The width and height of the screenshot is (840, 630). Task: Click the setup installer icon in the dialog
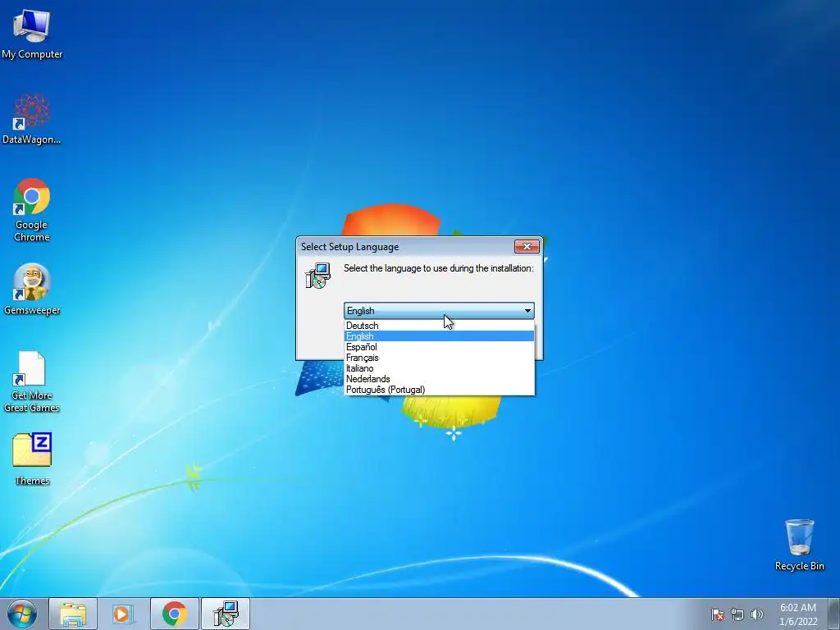pos(317,276)
